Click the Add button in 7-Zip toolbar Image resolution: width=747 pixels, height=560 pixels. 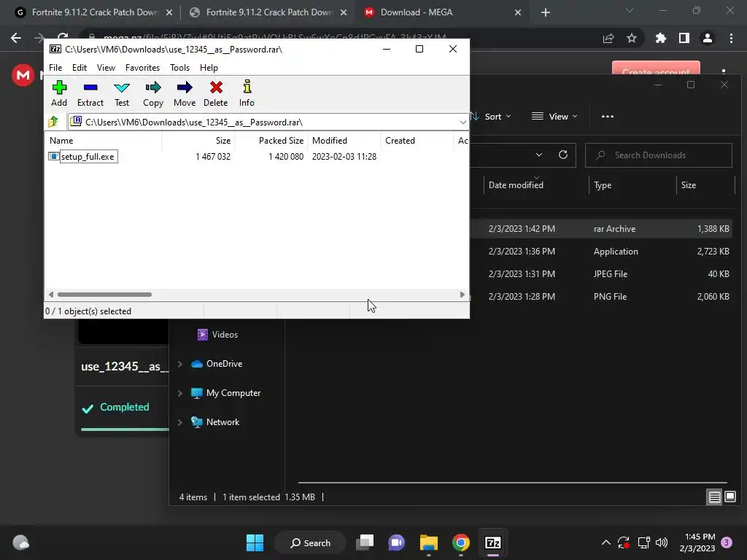click(59, 93)
